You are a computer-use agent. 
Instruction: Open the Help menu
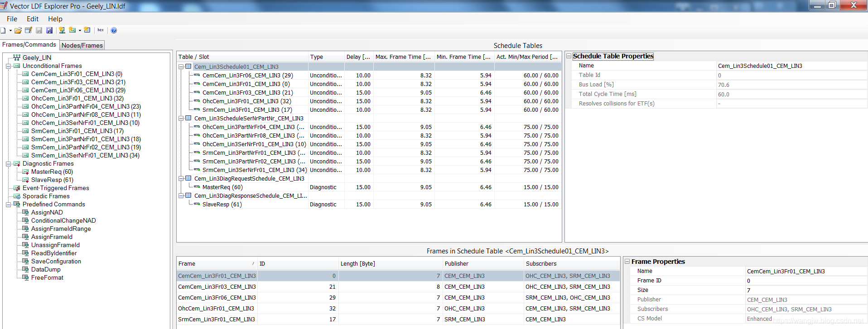[55, 19]
